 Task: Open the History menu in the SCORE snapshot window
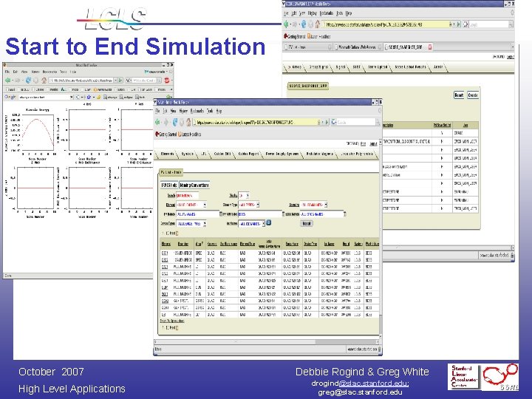click(312, 13)
